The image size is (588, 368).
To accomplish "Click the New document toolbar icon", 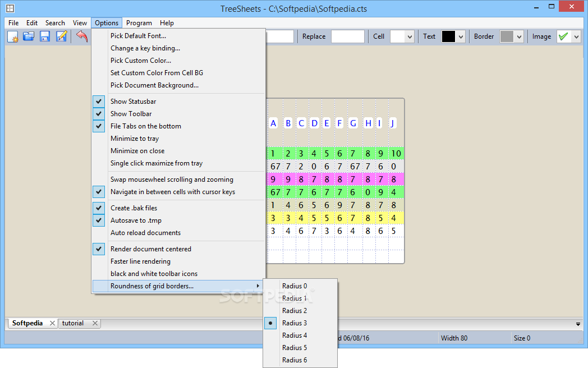I will click(x=12, y=36).
